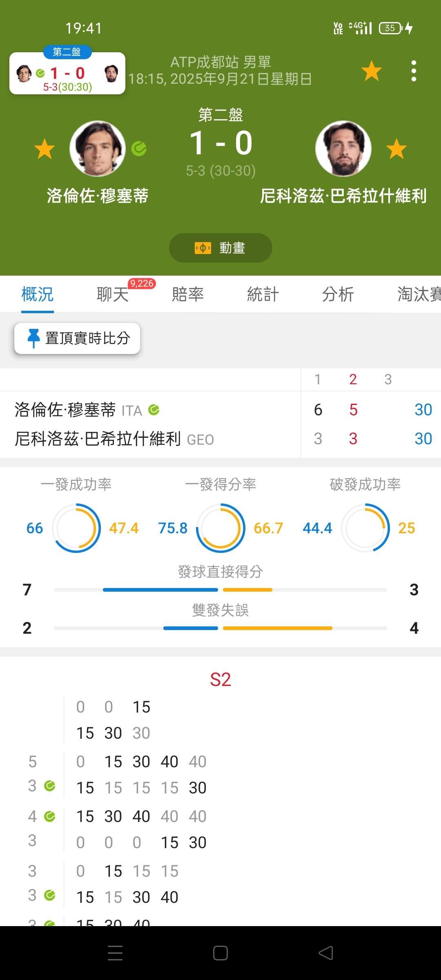Open the 統計 tab
Viewport: 441px width, 980px height.
coord(263,294)
